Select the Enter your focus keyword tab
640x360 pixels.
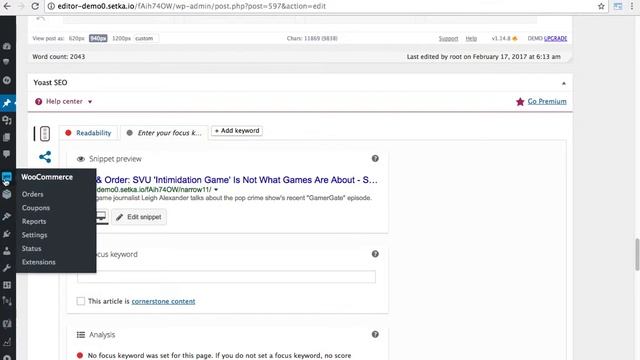(x=164, y=133)
